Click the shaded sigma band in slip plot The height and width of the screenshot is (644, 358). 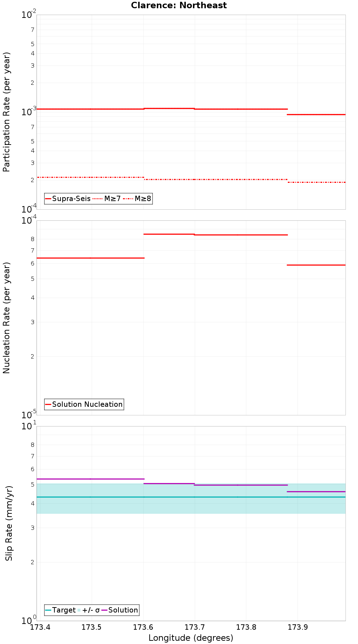[x=191, y=506]
